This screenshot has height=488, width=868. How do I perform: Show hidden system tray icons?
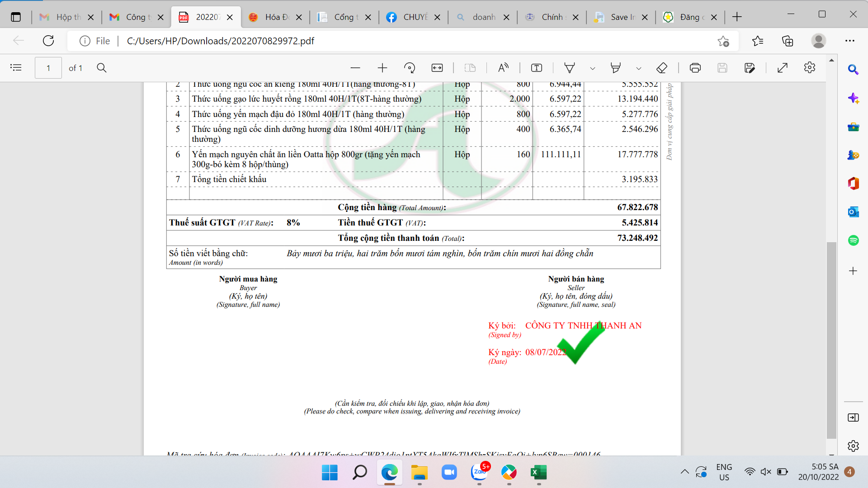[685, 472]
